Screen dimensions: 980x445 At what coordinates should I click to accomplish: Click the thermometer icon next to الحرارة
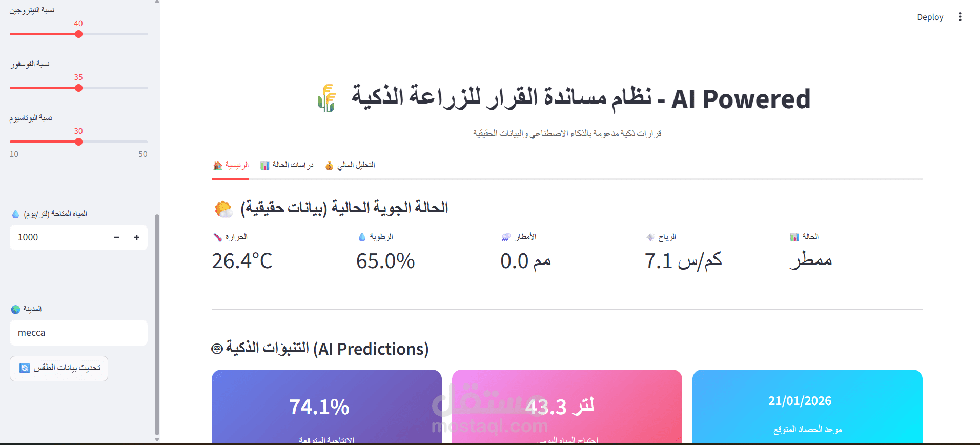click(x=217, y=236)
